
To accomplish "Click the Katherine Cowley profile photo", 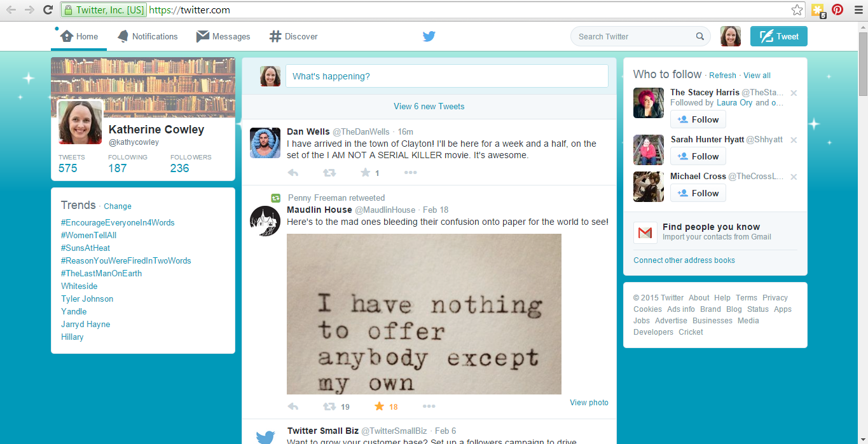I will pos(80,123).
